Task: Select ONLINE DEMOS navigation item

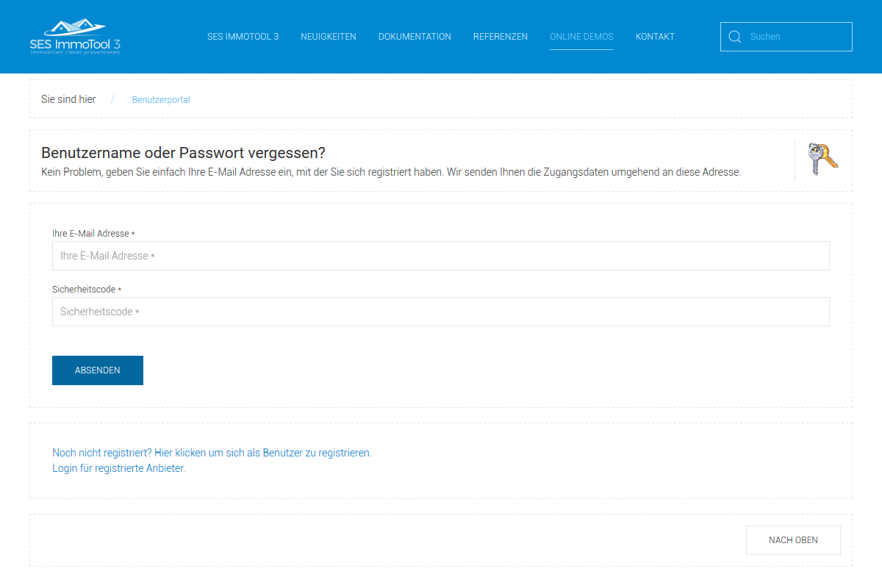Action: coord(581,37)
